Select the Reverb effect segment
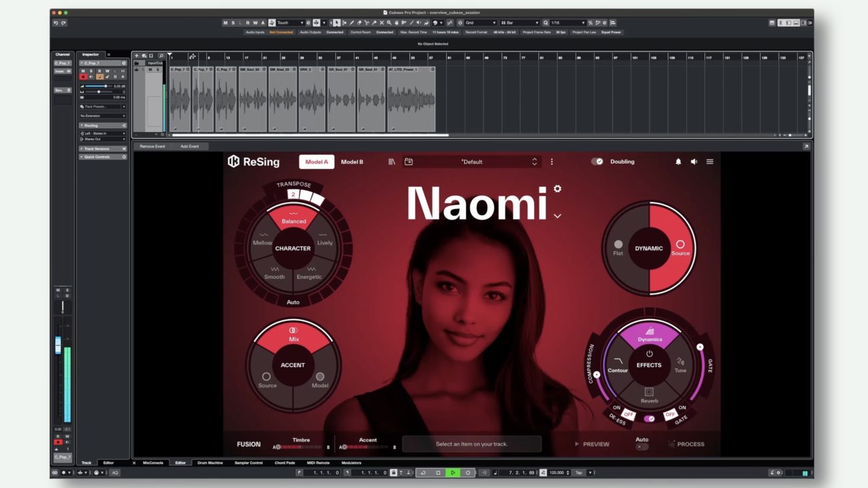Image resolution: width=868 pixels, height=488 pixels. tap(649, 395)
